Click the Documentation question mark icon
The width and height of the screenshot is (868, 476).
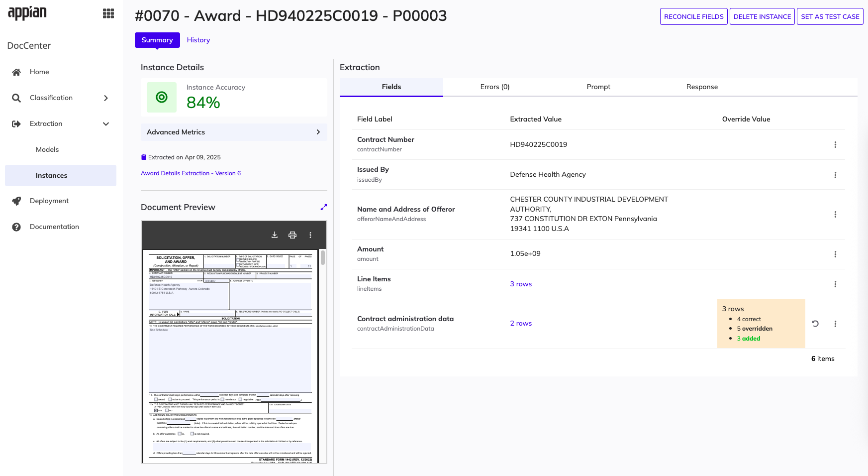pyautogui.click(x=16, y=227)
